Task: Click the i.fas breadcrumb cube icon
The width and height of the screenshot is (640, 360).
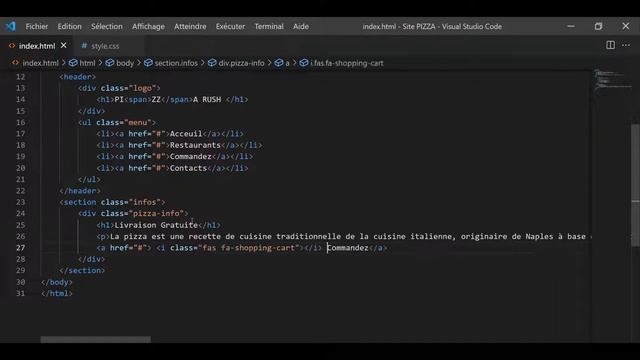Action: click(304, 63)
